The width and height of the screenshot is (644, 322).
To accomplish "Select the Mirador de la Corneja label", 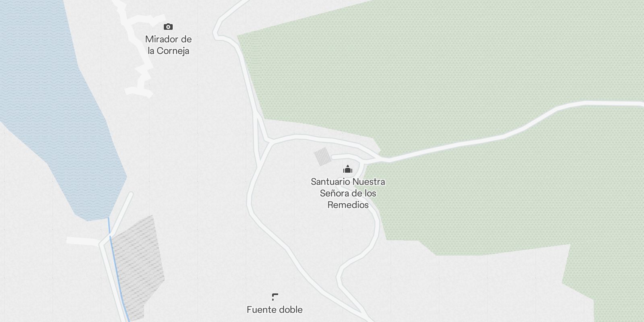I will click(168, 45).
